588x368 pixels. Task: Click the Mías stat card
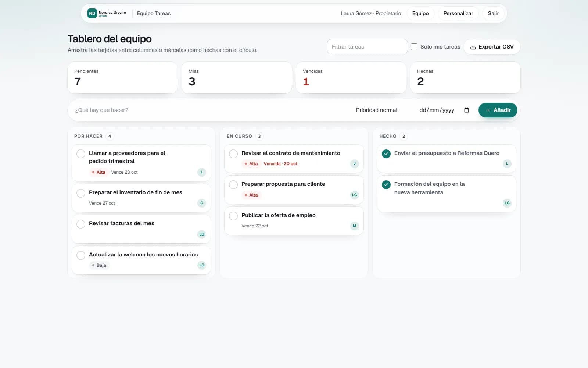[237, 78]
